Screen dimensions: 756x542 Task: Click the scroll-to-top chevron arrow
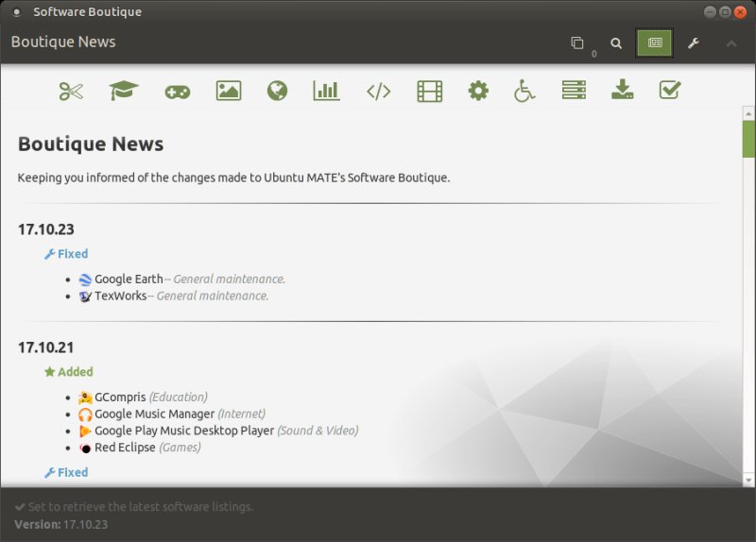[730, 43]
